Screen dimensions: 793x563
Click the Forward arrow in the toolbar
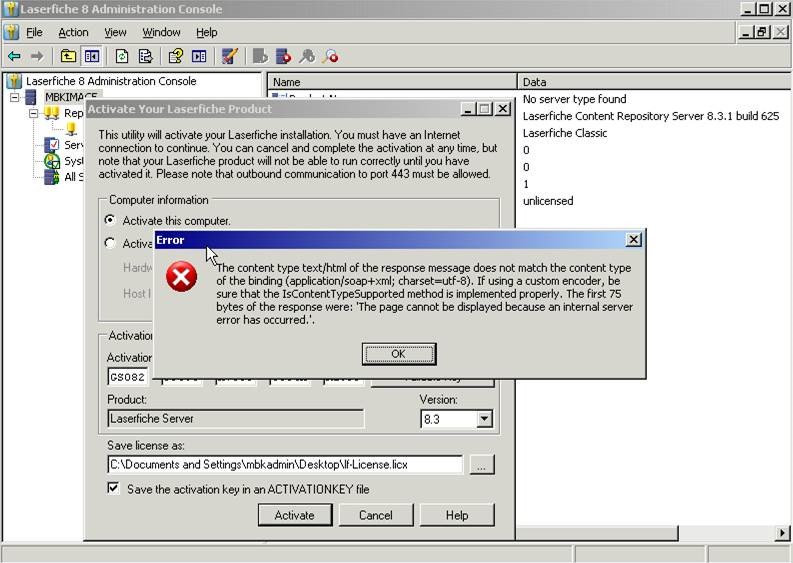tap(37, 56)
